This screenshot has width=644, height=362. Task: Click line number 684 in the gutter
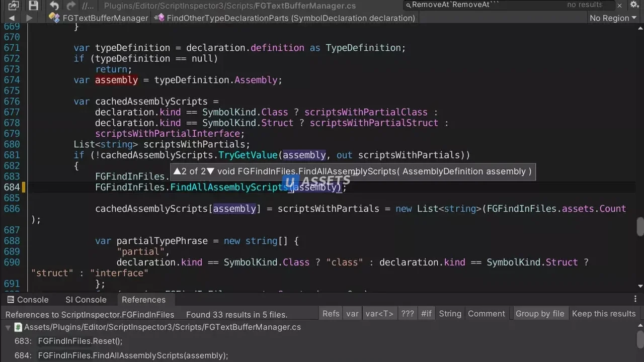point(12,188)
